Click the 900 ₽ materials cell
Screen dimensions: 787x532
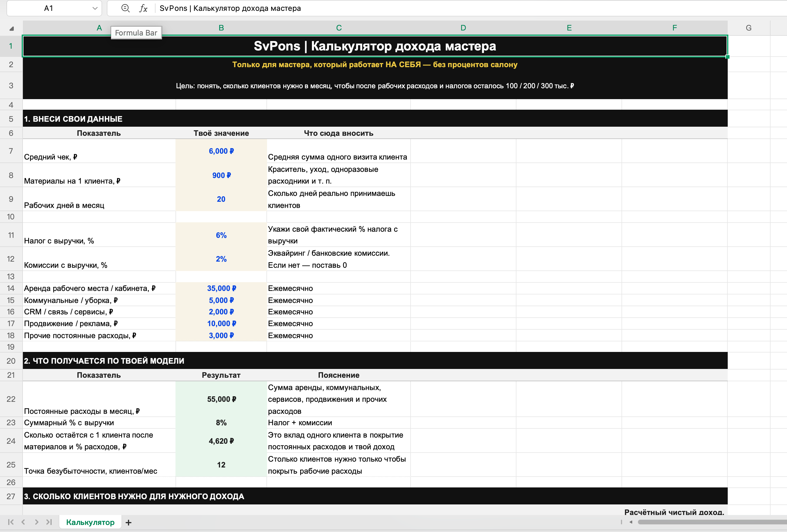tap(221, 175)
